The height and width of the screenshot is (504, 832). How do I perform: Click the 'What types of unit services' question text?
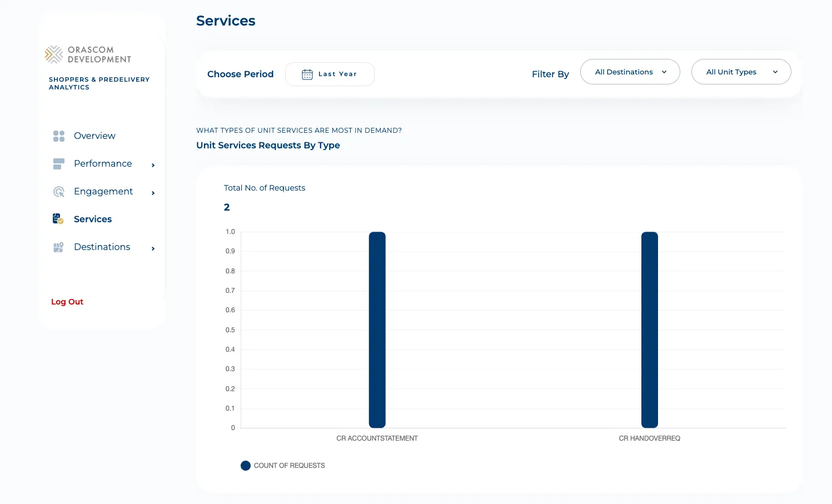299,130
